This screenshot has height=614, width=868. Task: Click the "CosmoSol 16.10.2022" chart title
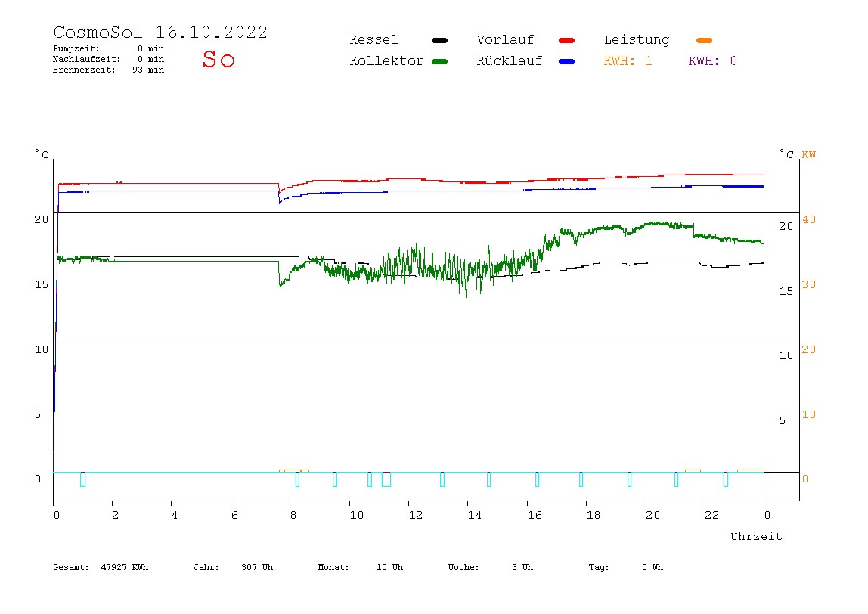click(160, 32)
